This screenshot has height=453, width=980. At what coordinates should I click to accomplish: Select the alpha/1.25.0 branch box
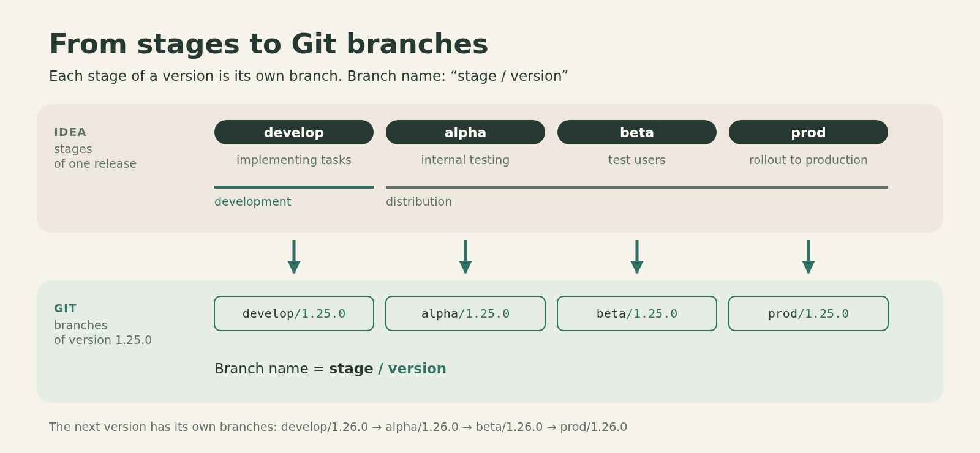tap(466, 313)
